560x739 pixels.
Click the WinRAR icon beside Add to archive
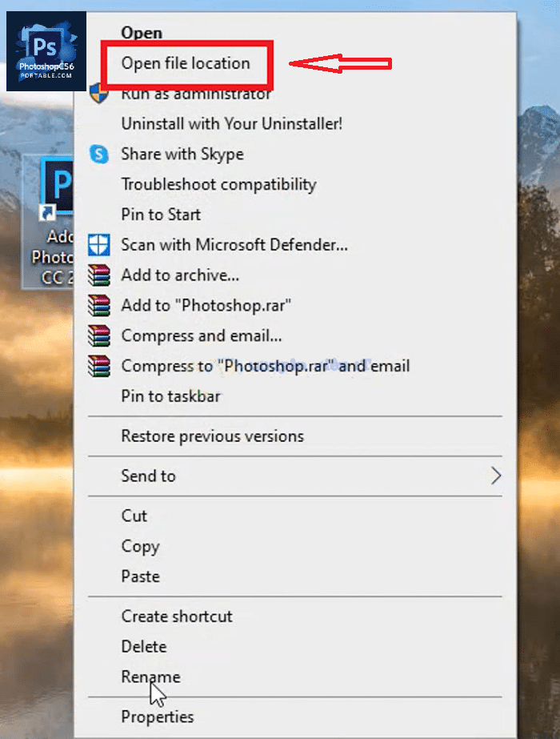pyautogui.click(x=99, y=275)
